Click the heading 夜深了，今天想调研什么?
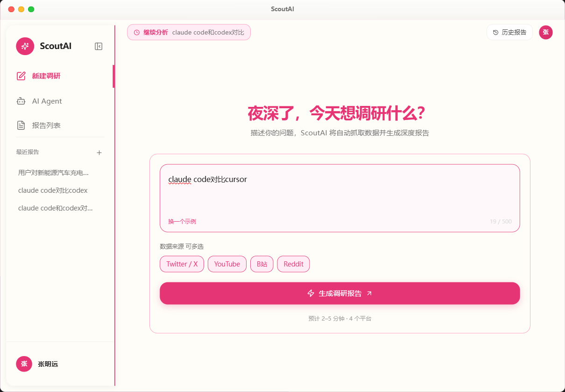The width and height of the screenshot is (565, 392). [x=336, y=113]
